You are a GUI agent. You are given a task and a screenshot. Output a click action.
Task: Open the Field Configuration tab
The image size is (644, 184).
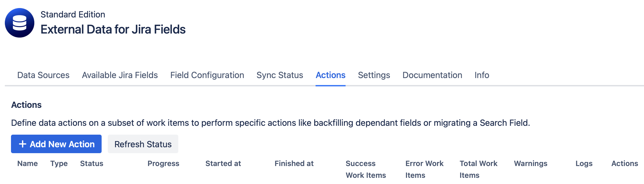(207, 75)
